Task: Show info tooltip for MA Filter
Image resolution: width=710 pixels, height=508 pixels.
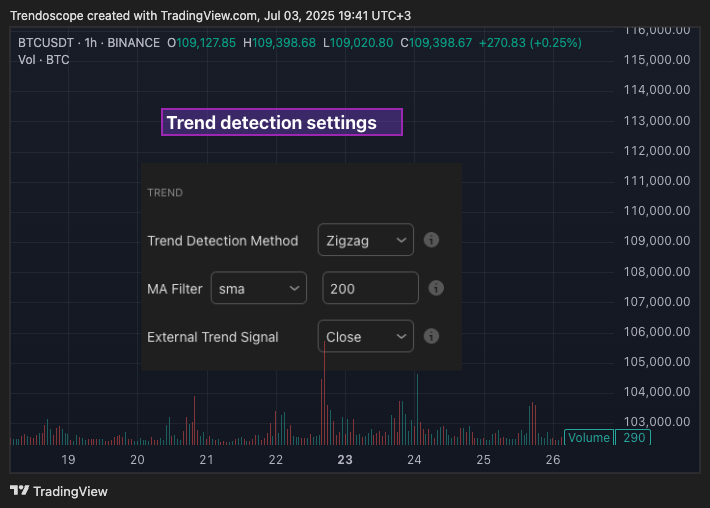Action: (436, 288)
